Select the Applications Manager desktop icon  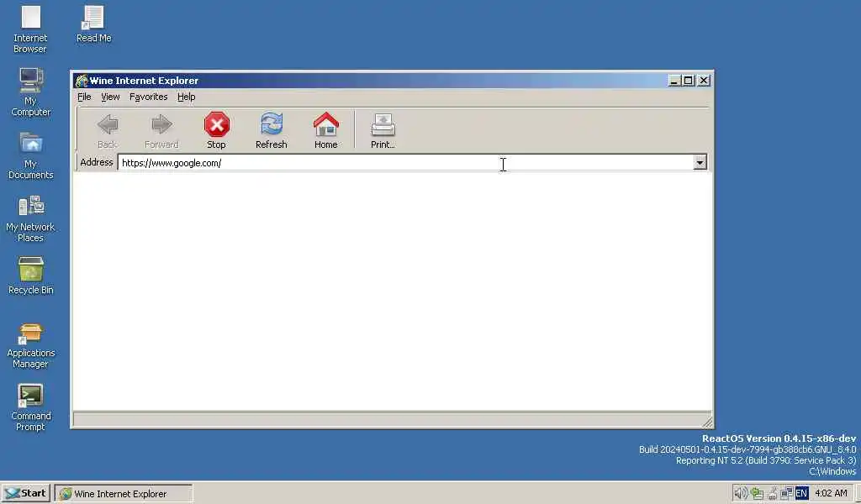(31, 345)
